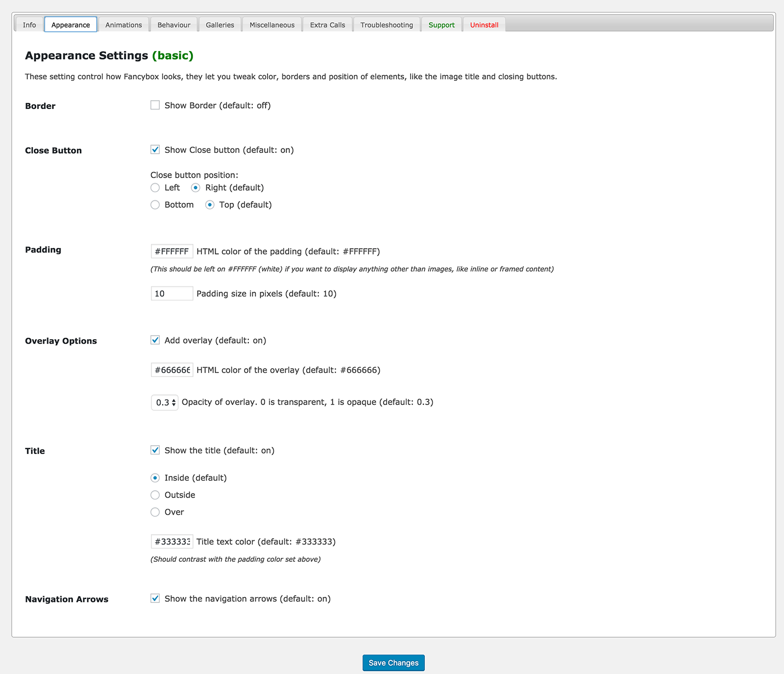Uncheck Show Close button option
The image size is (784, 674).
(155, 150)
